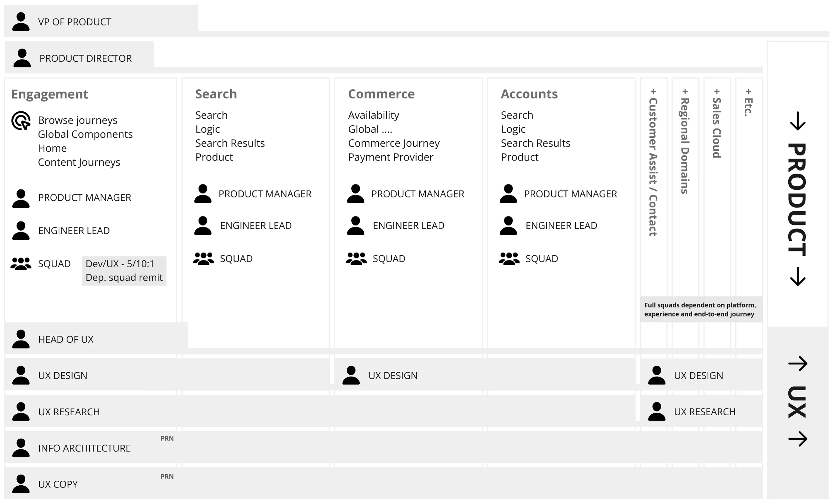Select the Commerce column heading
834x504 pixels.
pyautogui.click(x=381, y=94)
